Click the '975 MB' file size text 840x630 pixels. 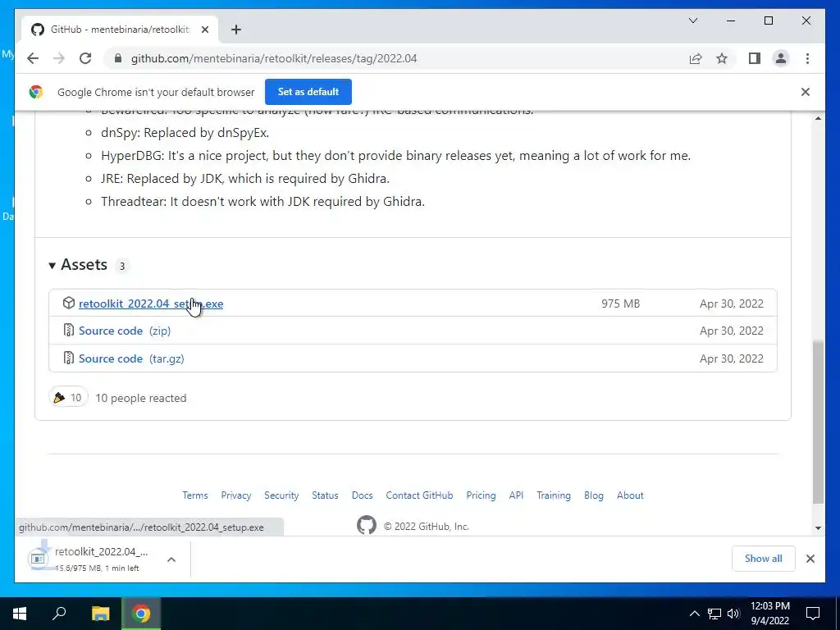click(620, 304)
